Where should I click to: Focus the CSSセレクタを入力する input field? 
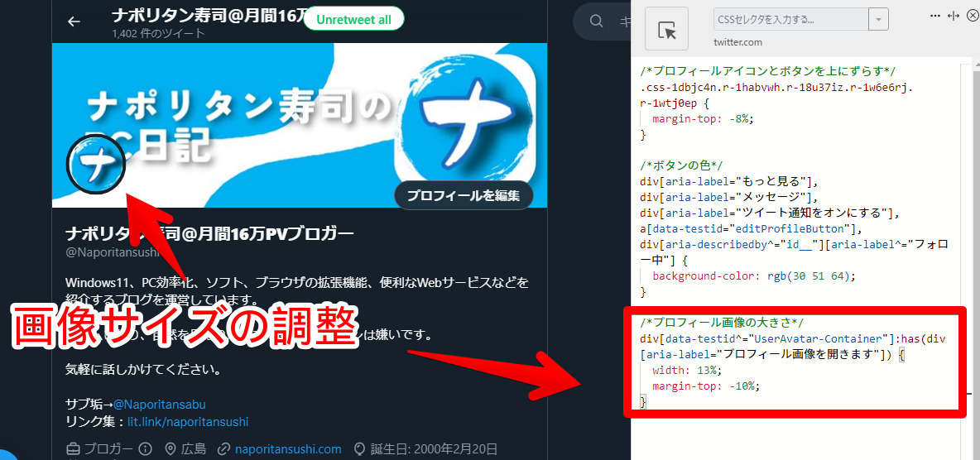pos(791,19)
